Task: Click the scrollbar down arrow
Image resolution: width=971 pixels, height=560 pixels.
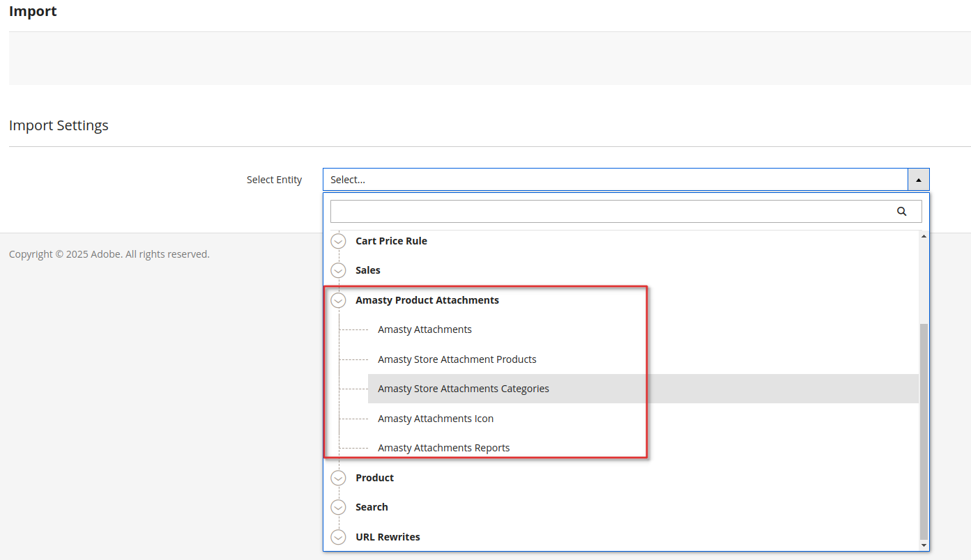Action: click(x=924, y=545)
